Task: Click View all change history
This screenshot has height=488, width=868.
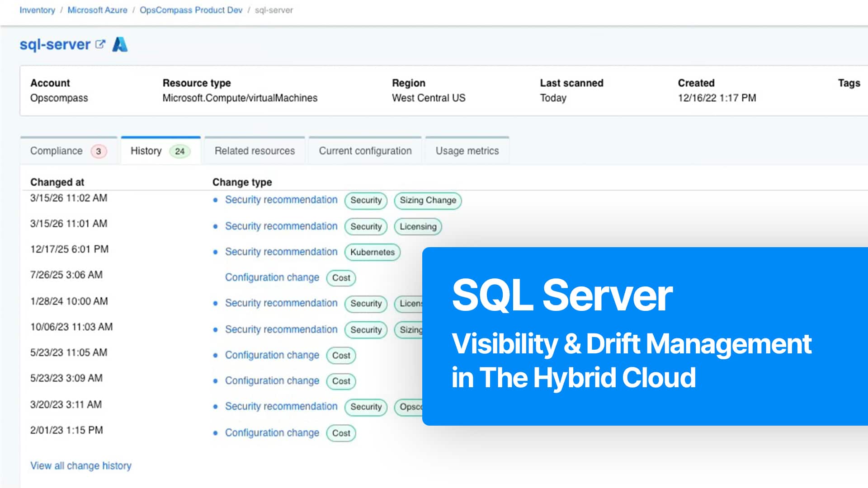Action: [x=80, y=465]
